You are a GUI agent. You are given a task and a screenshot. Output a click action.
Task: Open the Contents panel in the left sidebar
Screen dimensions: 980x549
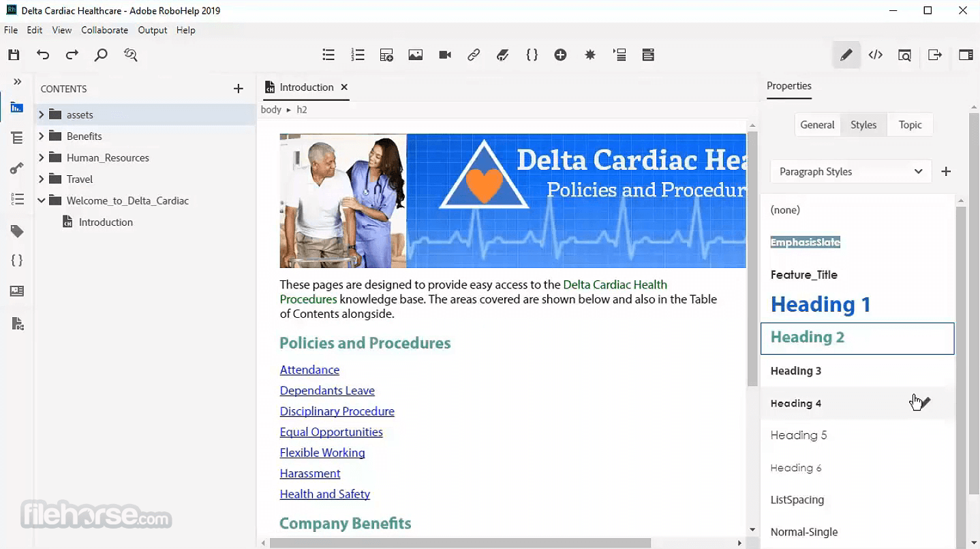17,108
